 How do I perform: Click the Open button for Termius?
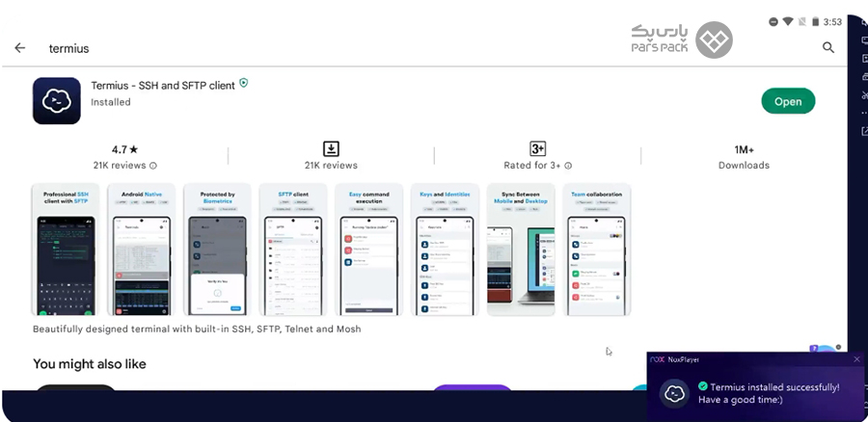788,101
